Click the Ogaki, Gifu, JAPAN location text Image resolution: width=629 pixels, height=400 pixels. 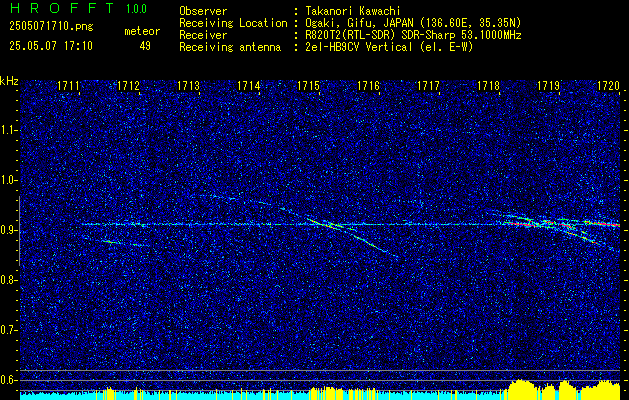click(x=413, y=23)
